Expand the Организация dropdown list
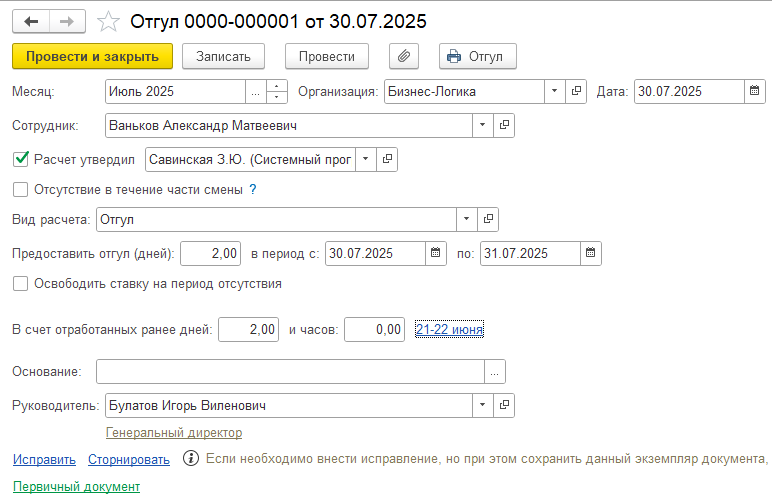 click(555, 91)
